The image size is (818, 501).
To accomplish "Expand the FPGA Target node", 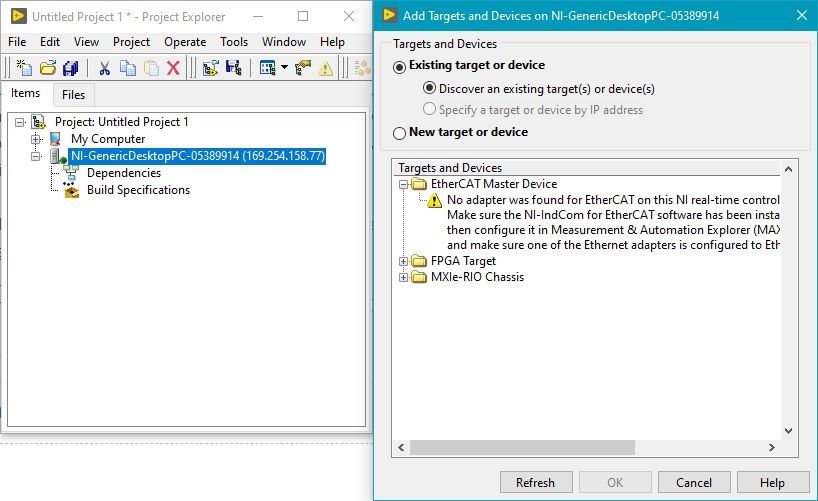I will click(x=403, y=261).
